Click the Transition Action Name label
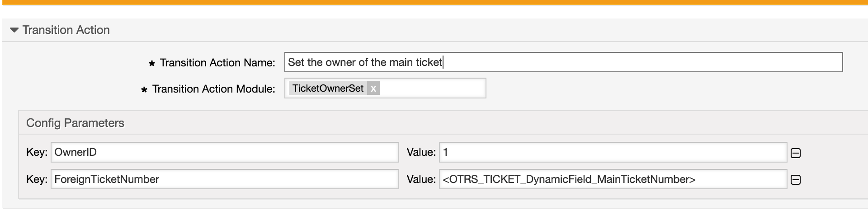The image size is (868, 224). tap(217, 63)
